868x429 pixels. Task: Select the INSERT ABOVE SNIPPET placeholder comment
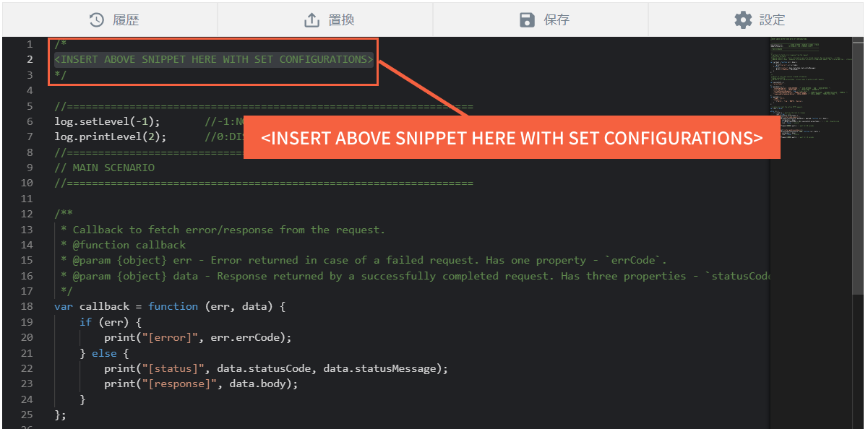tap(213, 59)
